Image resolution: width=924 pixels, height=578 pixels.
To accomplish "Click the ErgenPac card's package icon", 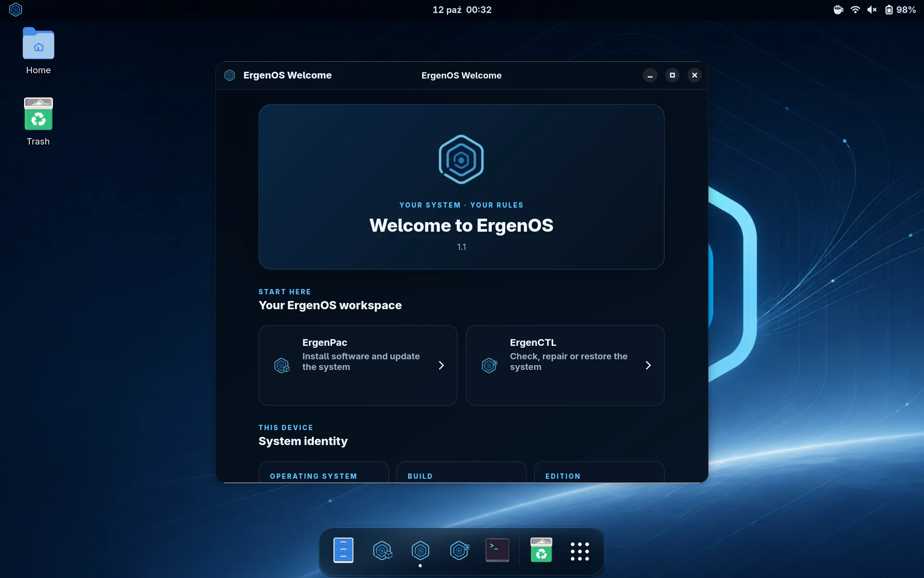I will click(282, 366).
